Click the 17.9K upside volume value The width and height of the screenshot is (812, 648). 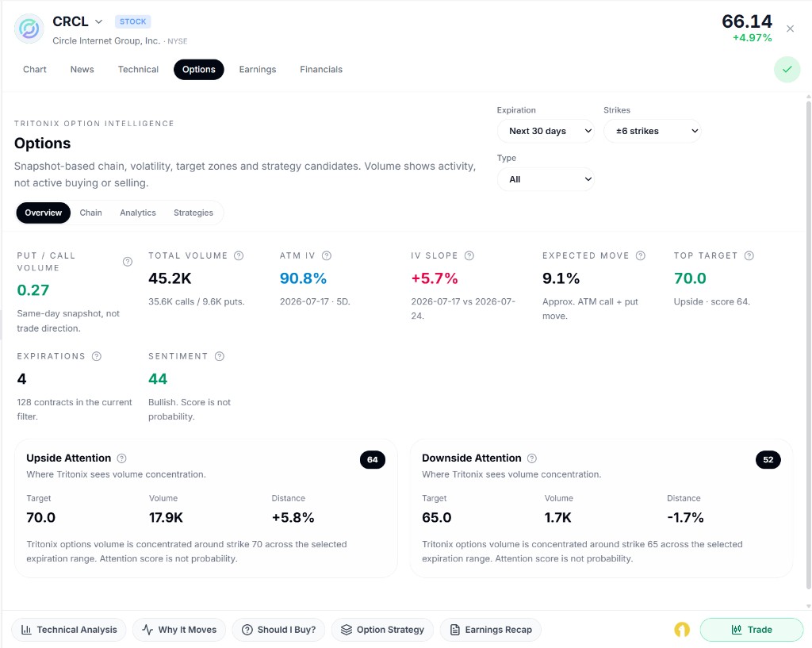(166, 517)
